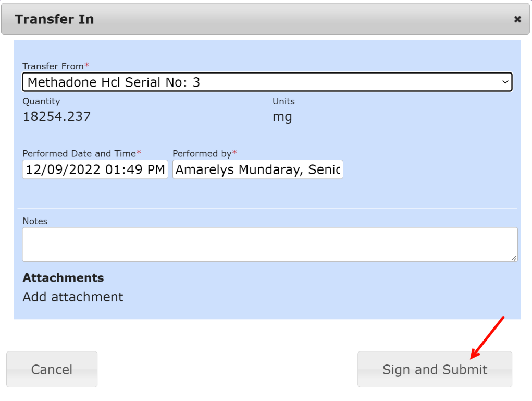Click the mg units value
The width and height of the screenshot is (532, 401).
282,117
